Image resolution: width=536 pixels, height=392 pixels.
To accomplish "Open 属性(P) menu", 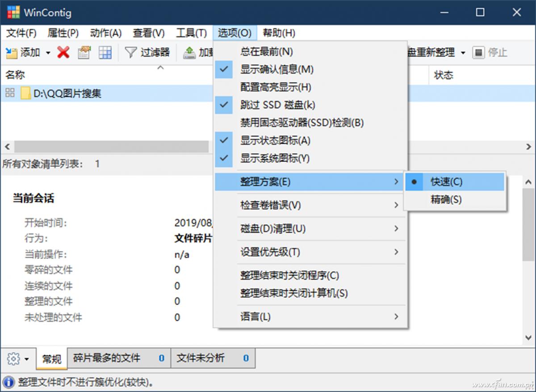I will pos(63,33).
